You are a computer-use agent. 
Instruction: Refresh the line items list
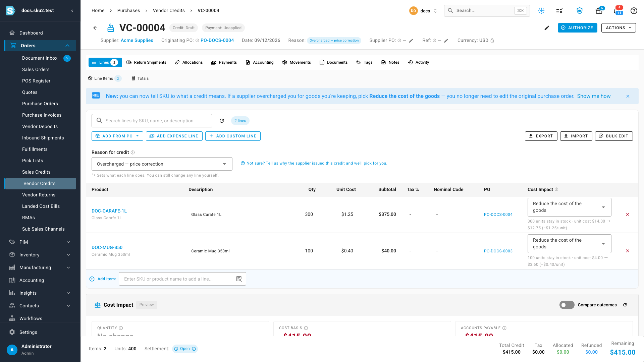coord(222,121)
